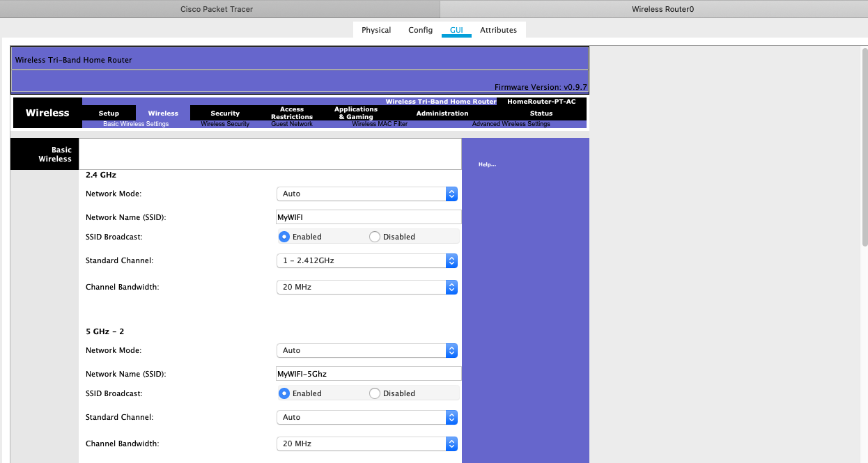This screenshot has height=463, width=868.
Task: Click the HomeRouter-PT-AC model label
Action: tap(541, 102)
